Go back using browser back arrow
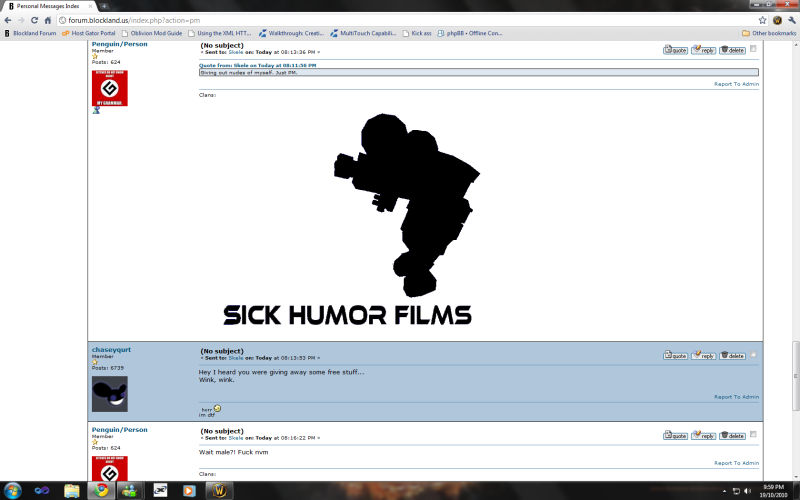The width and height of the screenshot is (800, 500). 8,20
